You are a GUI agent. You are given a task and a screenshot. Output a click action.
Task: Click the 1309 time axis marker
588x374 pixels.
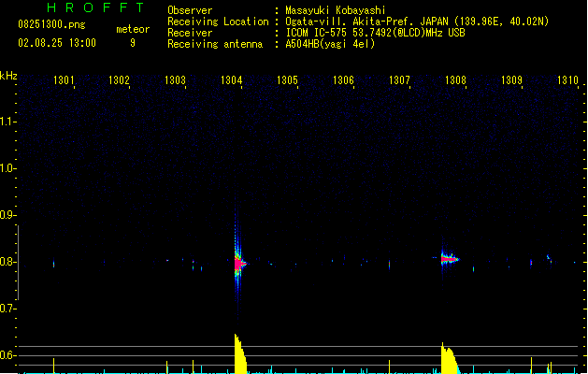click(x=511, y=80)
